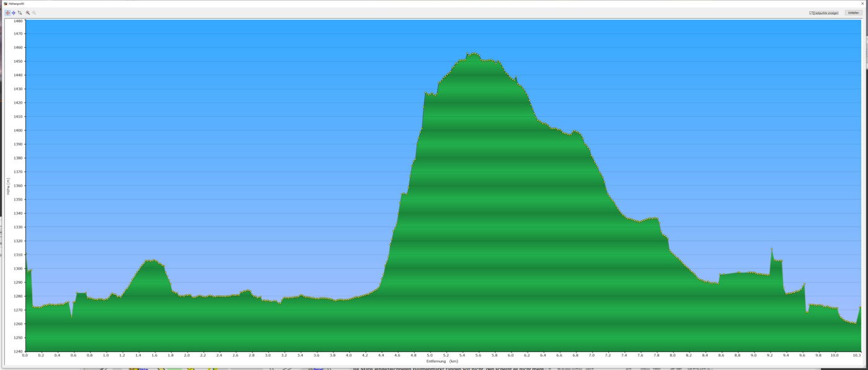Viewport: 868px width, 370px height.
Task: Click the last trackpoint at 10.3 km
Action: coord(860,307)
